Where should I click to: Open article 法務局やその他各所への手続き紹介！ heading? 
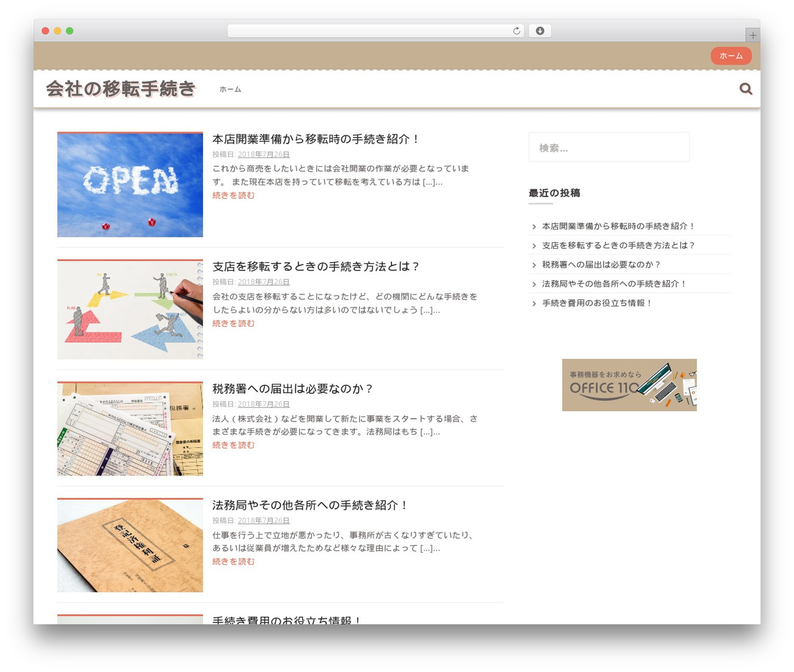pyautogui.click(x=310, y=505)
